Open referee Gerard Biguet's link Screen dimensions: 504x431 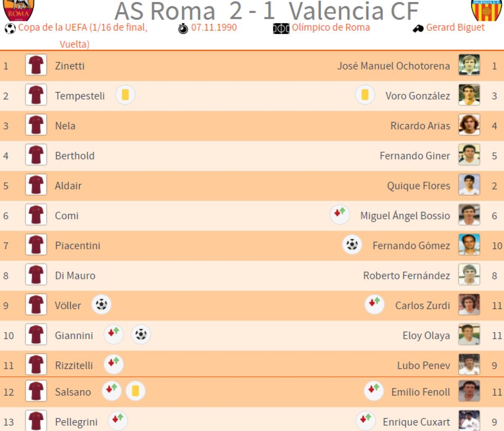coord(455,28)
